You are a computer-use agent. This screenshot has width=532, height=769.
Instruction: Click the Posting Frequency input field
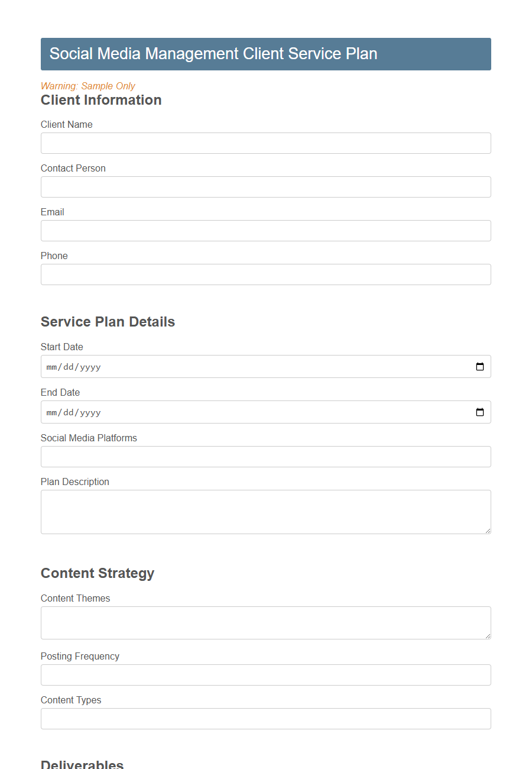tap(265, 675)
